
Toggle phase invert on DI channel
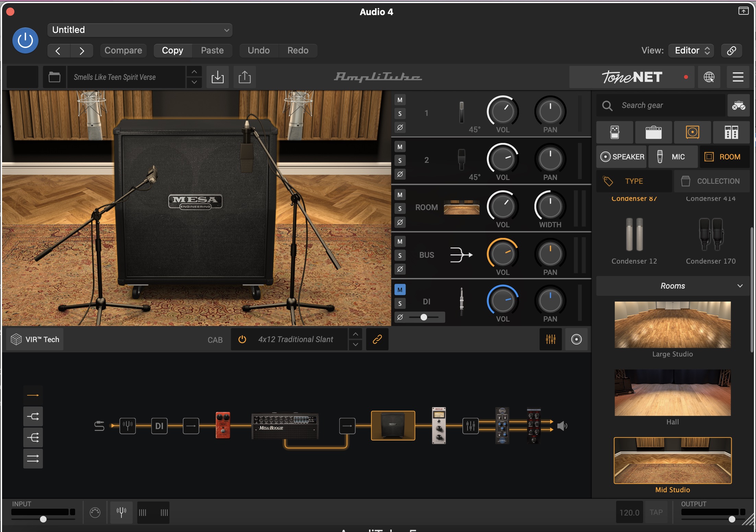click(x=400, y=317)
